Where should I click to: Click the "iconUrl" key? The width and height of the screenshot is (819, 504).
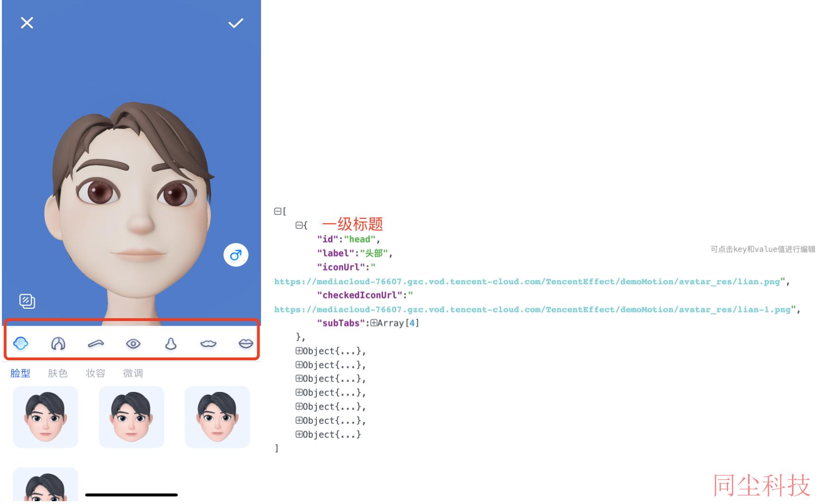341,267
